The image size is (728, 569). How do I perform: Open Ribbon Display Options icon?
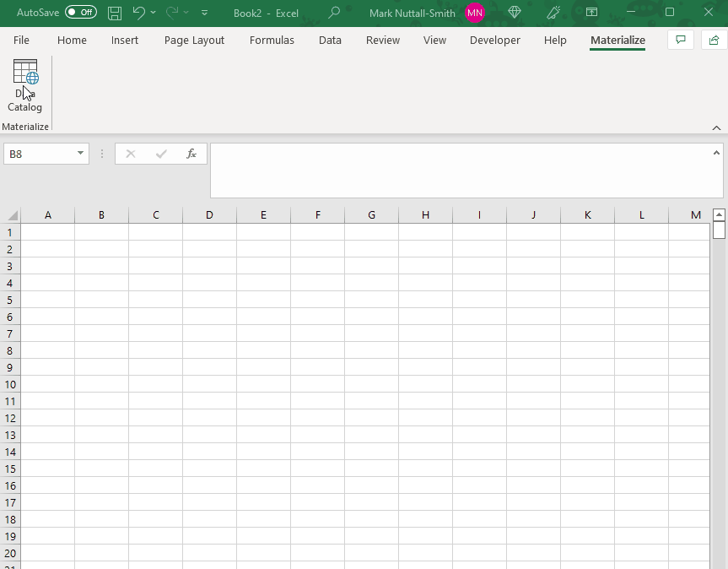pos(591,13)
